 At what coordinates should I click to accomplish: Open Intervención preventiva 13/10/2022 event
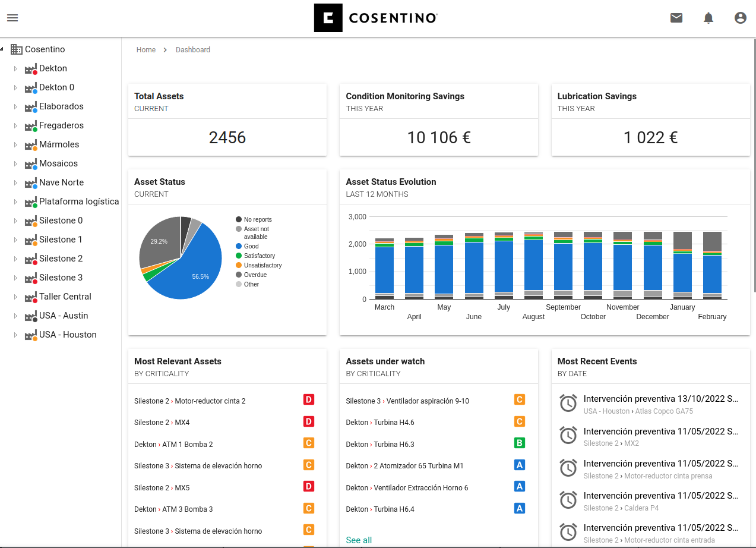click(661, 399)
